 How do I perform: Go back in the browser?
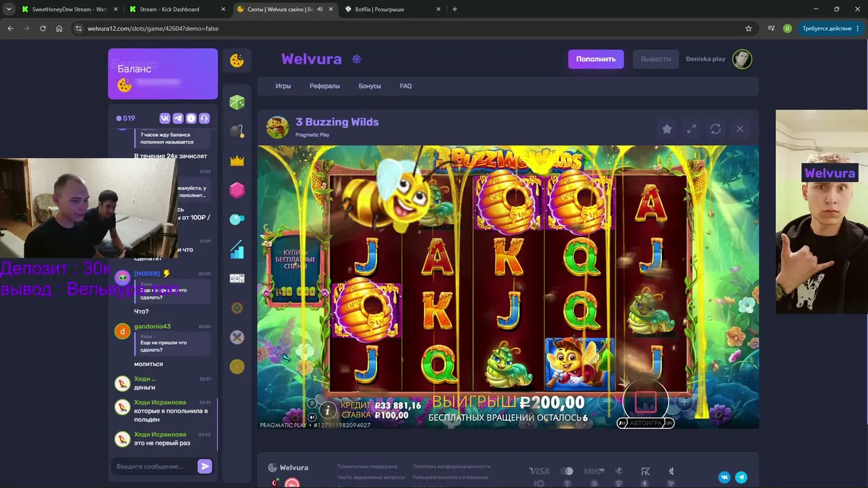(10, 28)
